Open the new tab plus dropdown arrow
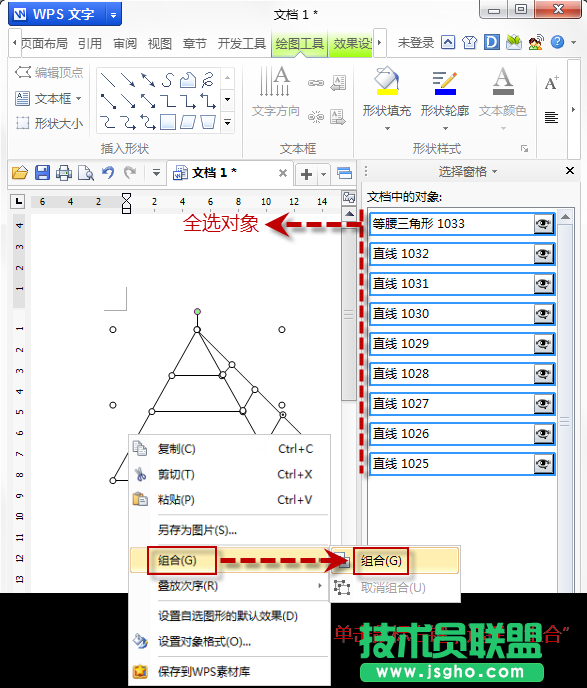 point(323,174)
